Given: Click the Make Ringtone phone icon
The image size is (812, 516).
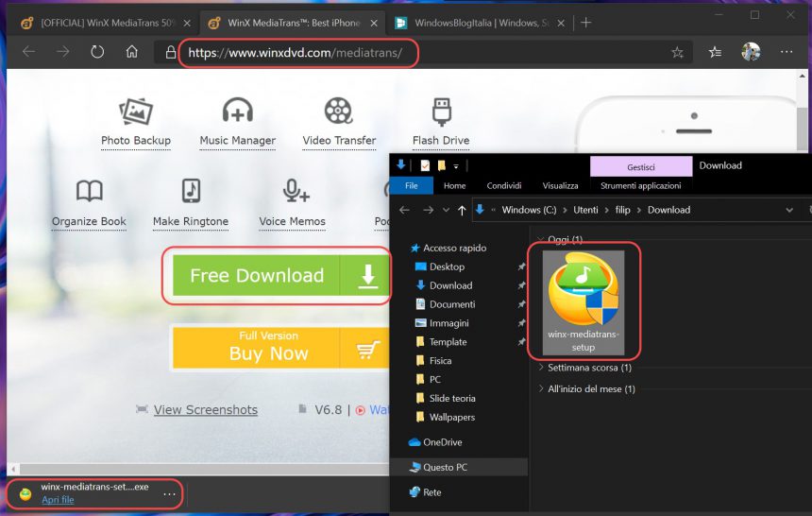Looking at the screenshot, I should (x=191, y=190).
